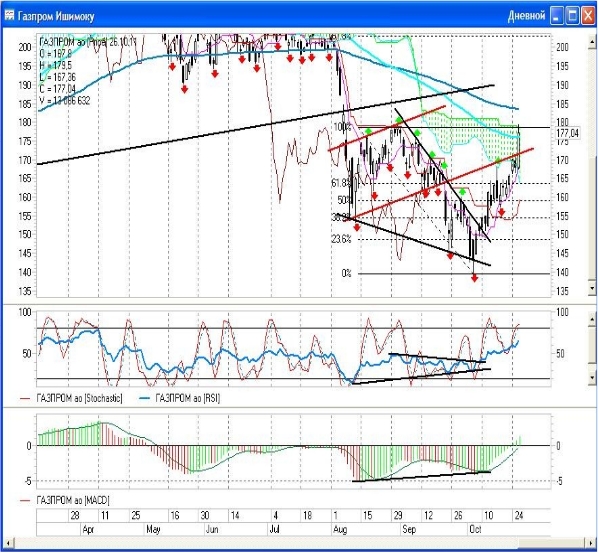The image size is (600, 553).
Task: Select the ГАЗПРОМ ао [Stochastic] legend label
Action: click(x=80, y=398)
